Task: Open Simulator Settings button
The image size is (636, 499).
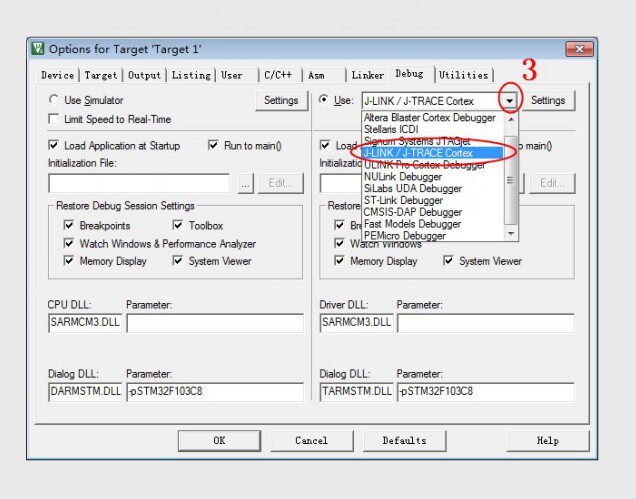Action: click(x=281, y=100)
